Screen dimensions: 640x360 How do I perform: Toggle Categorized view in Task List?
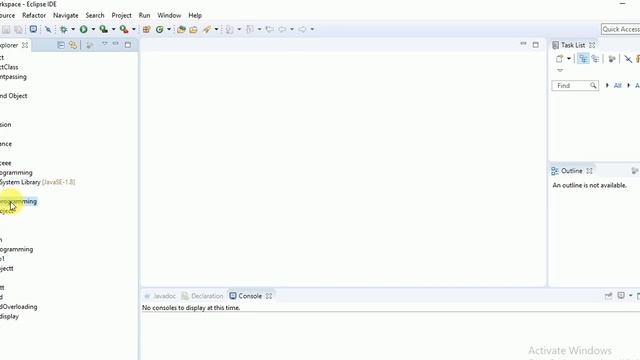pos(583,59)
